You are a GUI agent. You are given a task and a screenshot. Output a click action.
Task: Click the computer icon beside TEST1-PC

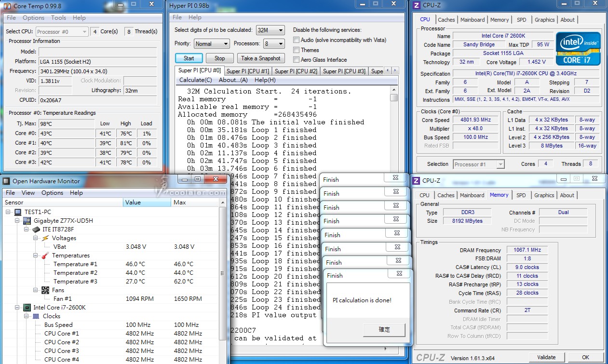pos(18,212)
